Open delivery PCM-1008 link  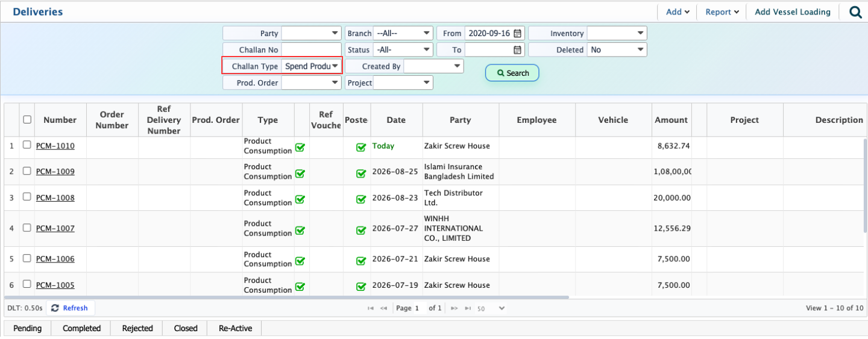tap(55, 197)
